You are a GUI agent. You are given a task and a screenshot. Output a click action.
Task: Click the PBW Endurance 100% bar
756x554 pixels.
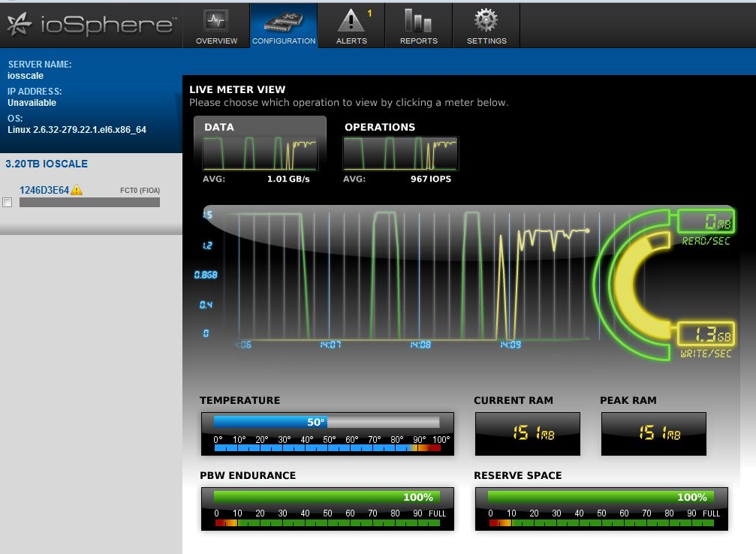click(x=327, y=497)
